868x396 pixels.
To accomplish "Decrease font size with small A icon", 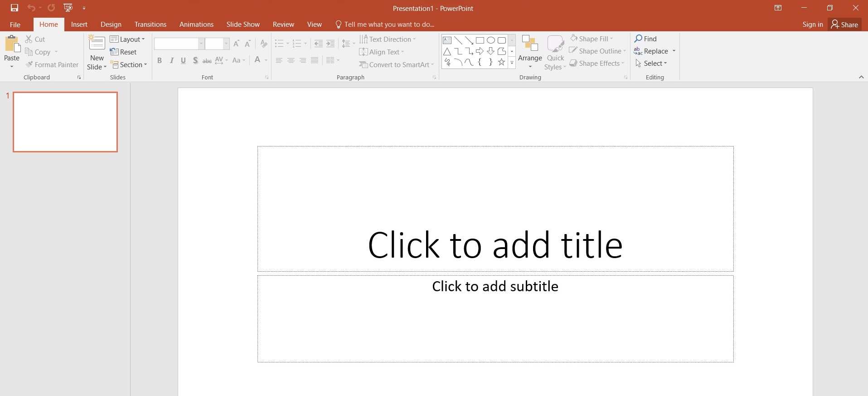I will tap(247, 44).
